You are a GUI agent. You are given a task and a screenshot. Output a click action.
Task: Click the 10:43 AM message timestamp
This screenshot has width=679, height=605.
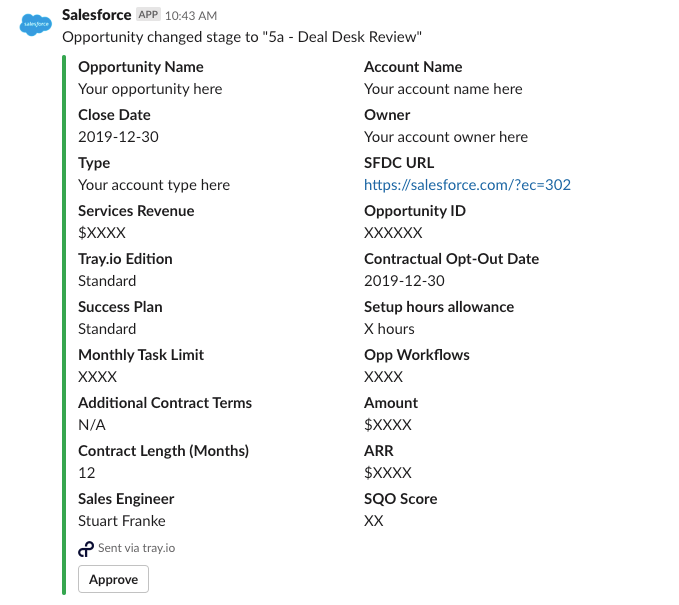tap(191, 16)
